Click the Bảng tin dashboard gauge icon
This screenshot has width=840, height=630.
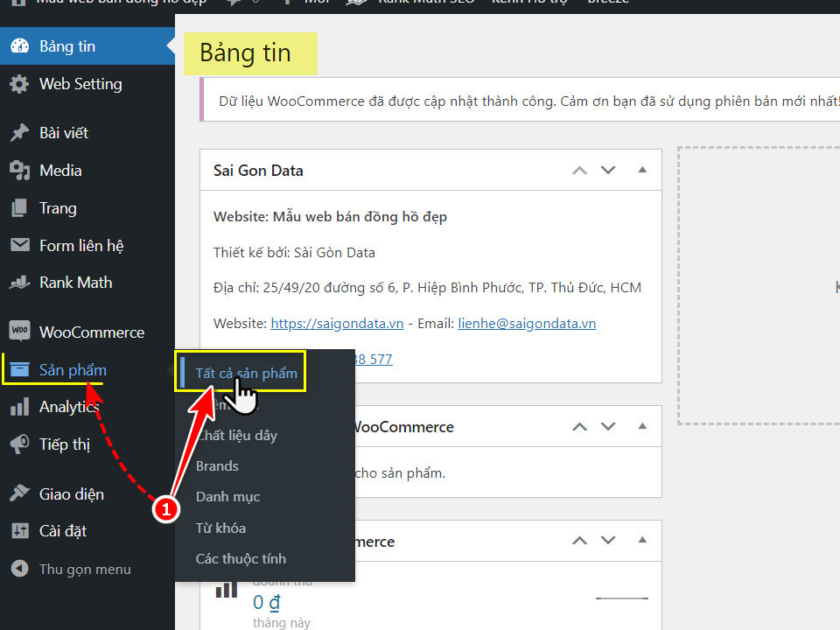tap(20, 46)
